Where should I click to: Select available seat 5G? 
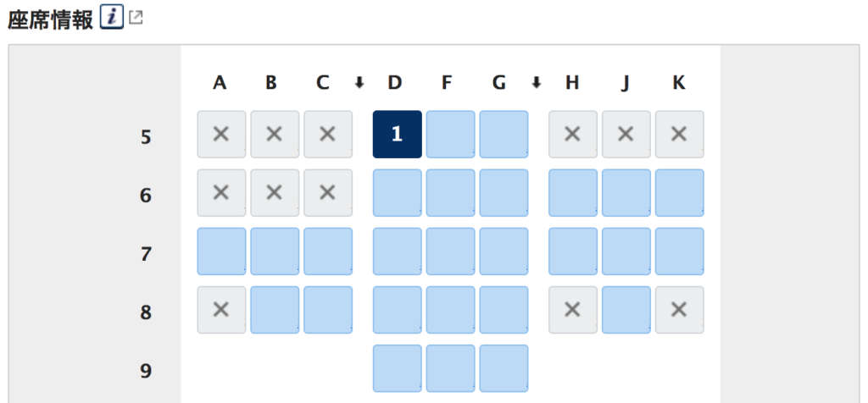(x=504, y=135)
